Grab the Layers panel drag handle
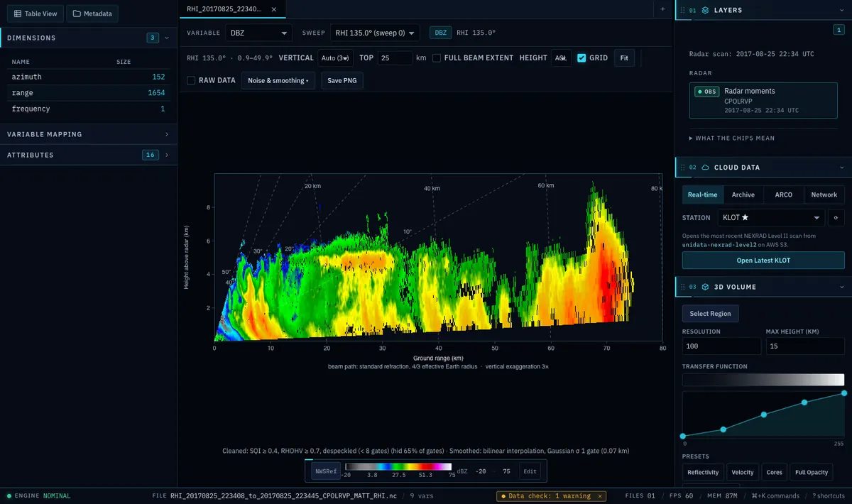Image resolution: width=852 pixels, height=504 pixels. point(682,10)
